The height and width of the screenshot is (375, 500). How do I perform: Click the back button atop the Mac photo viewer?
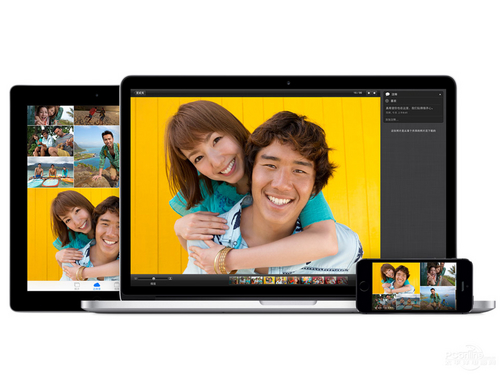139,93
